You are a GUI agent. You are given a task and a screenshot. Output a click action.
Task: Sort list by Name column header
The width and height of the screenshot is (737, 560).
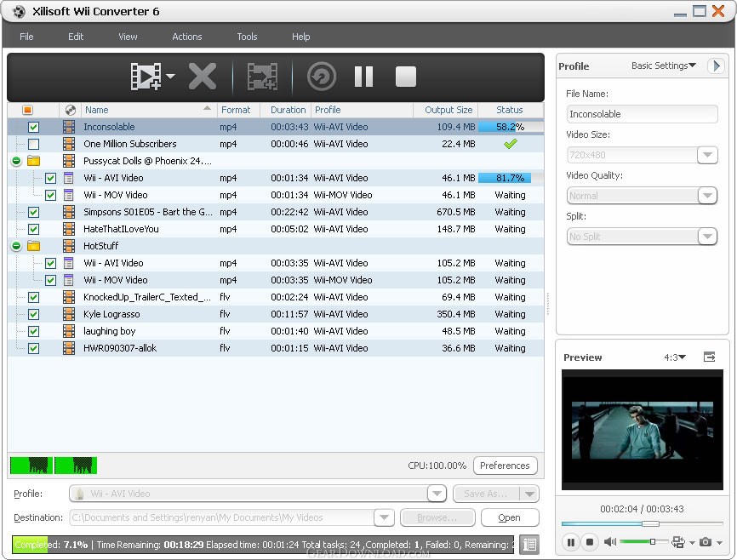[x=149, y=110]
